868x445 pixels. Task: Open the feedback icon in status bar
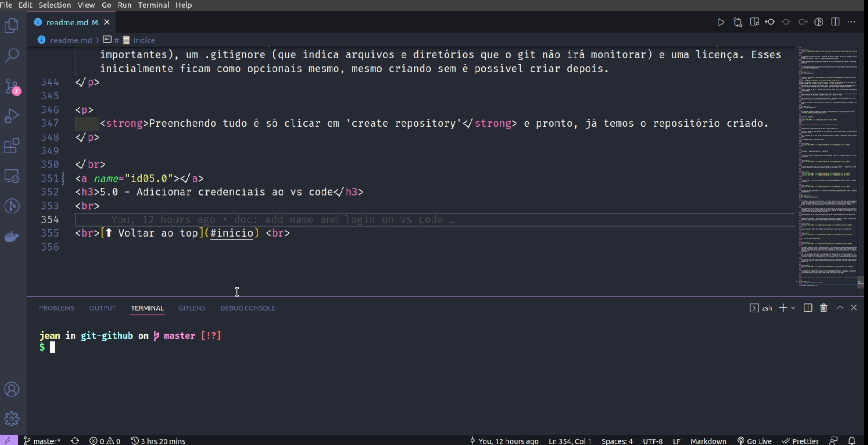833,440
